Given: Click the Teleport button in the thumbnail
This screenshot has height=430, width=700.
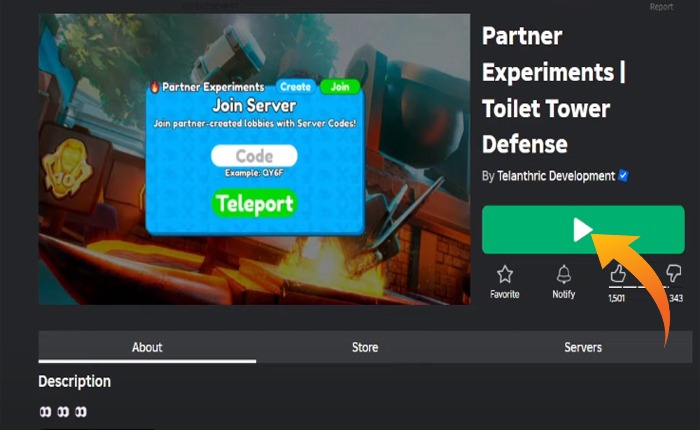Looking at the screenshot, I should pos(254,204).
